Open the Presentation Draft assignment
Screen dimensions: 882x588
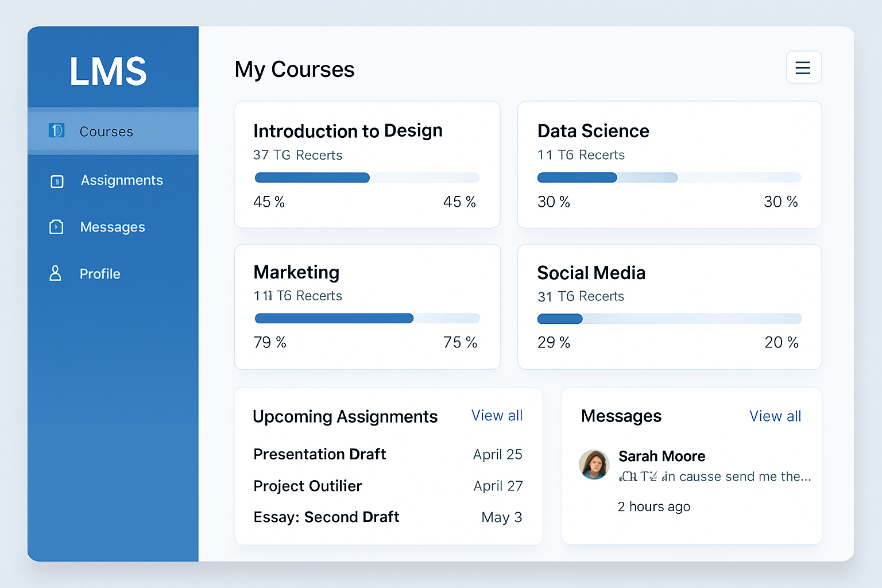319,454
